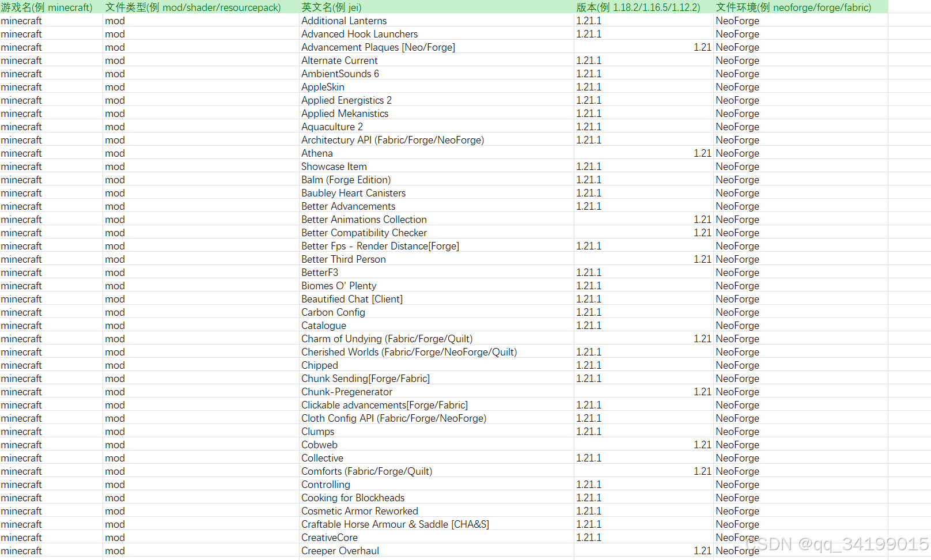This screenshot has width=931, height=560.
Task: Select the 'Collective' cell
Action: [x=437, y=458]
